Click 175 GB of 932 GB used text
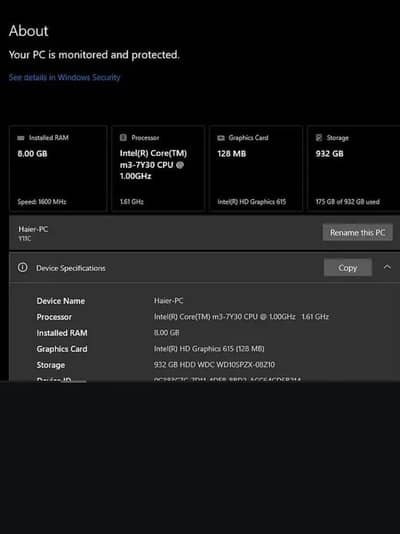The height and width of the screenshot is (534, 400). [x=348, y=202]
